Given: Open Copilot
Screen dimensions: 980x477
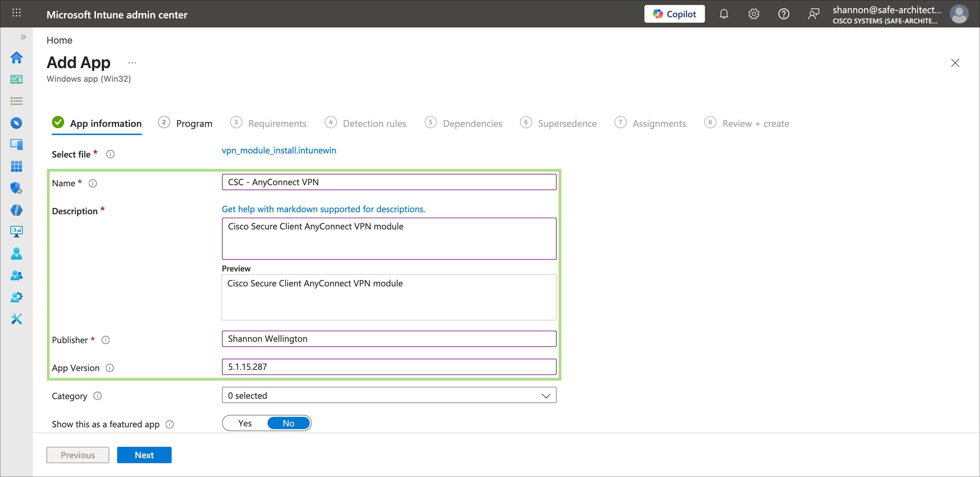Looking at the screenshot, I should pos(674,14).
